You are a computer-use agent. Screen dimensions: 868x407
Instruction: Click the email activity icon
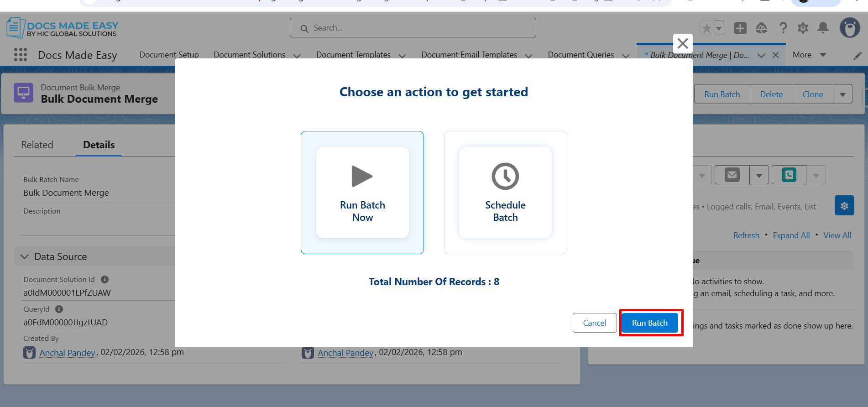(x=732, y=175)
